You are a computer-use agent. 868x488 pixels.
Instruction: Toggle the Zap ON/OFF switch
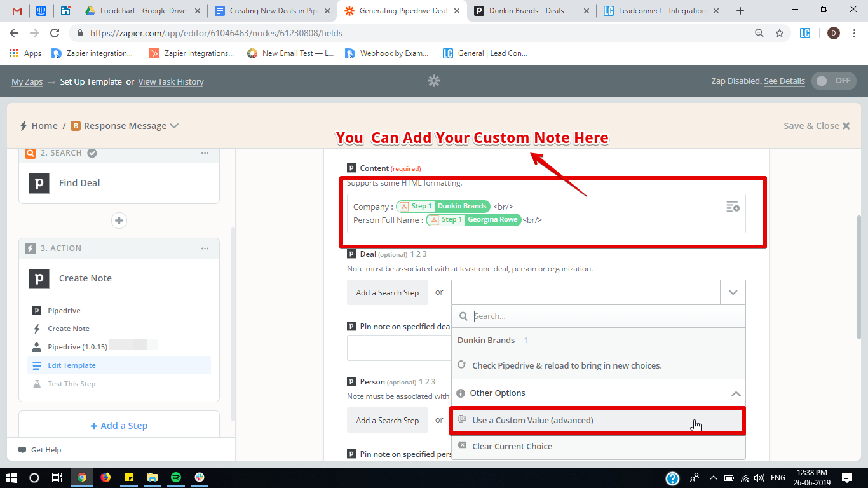pyautogui.click(x=835, y=81)
